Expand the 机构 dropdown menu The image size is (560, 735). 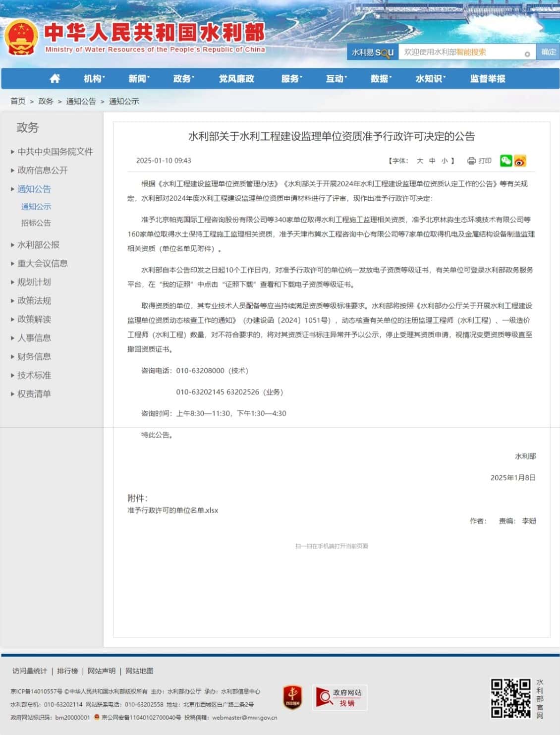pyautogui.click(x=94, y=78)
